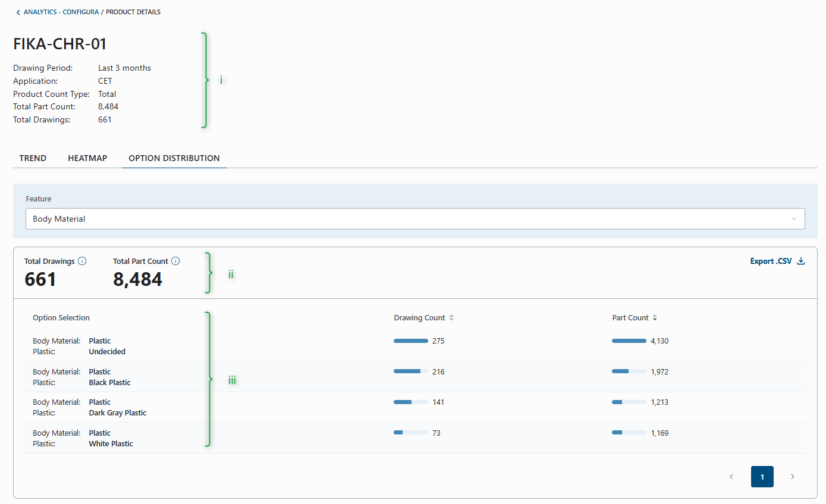
Task: Click drawing count bar for Dark Gray Plastic
Action: pyautogui.click(x=411, y=402)
